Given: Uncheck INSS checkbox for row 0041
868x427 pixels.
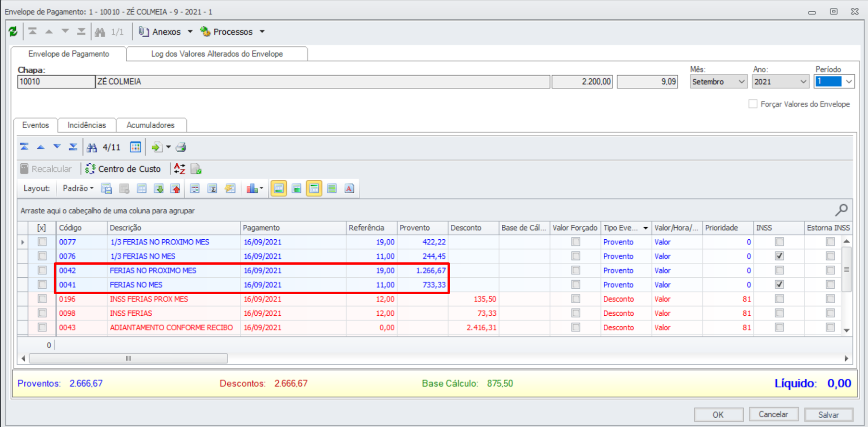Looking at the screenshot, I should click(779, 284).
